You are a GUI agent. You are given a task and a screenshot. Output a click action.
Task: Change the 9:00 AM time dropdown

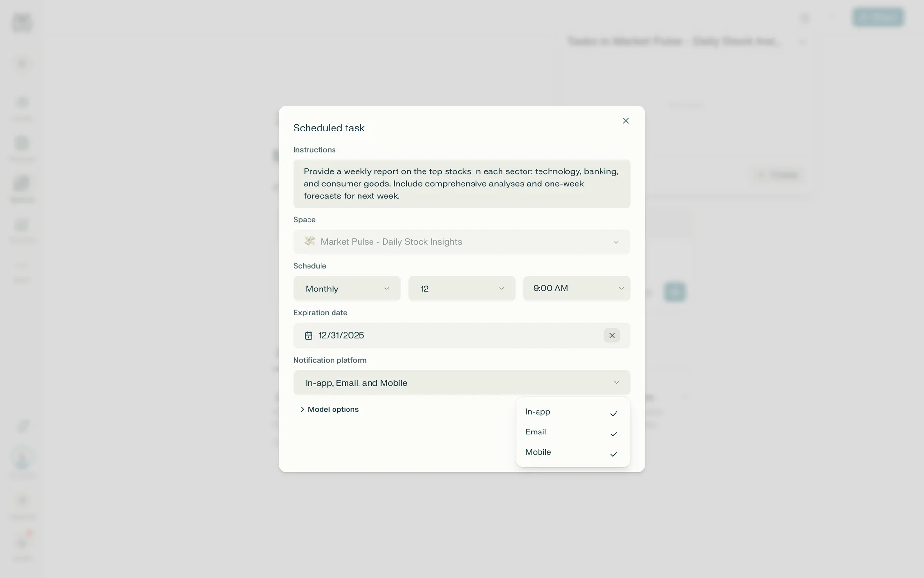577,289
